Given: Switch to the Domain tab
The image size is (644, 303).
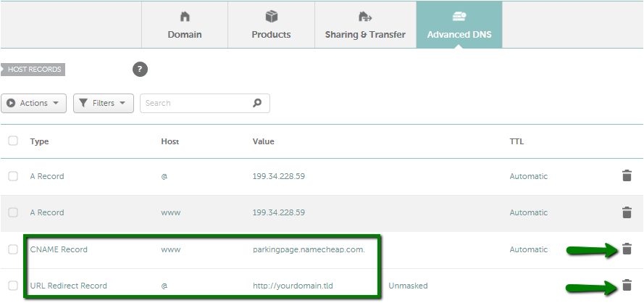Looking at the screenshot, I should pos(185,25).
